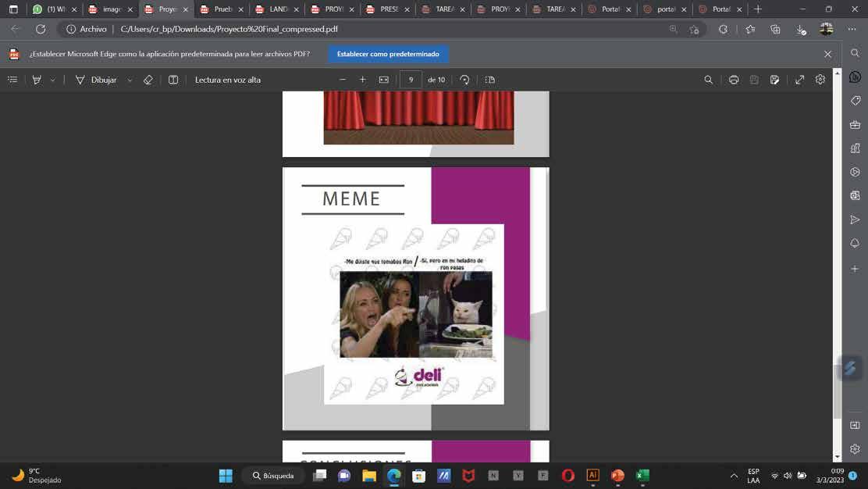
Task: Open Edge sidebar search
Action: (856, 53)
